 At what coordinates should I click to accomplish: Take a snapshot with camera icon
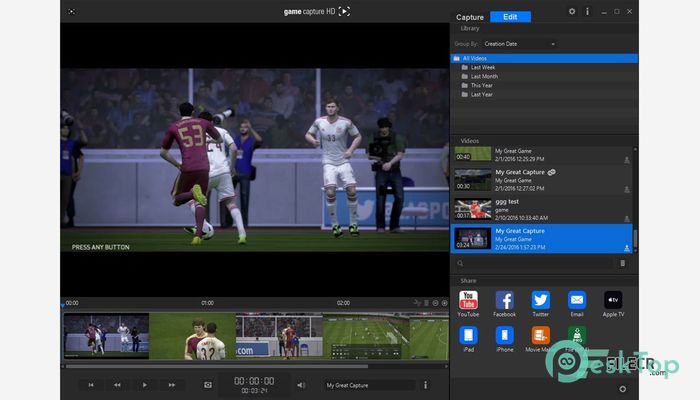[208, 384]
